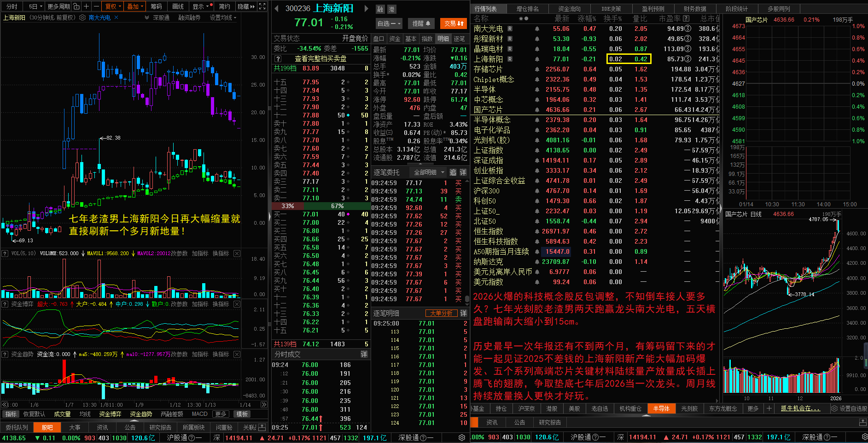Switch to the 研究报告 bottom tab in left panel
868x443 pixels.
tap(160, 427)
